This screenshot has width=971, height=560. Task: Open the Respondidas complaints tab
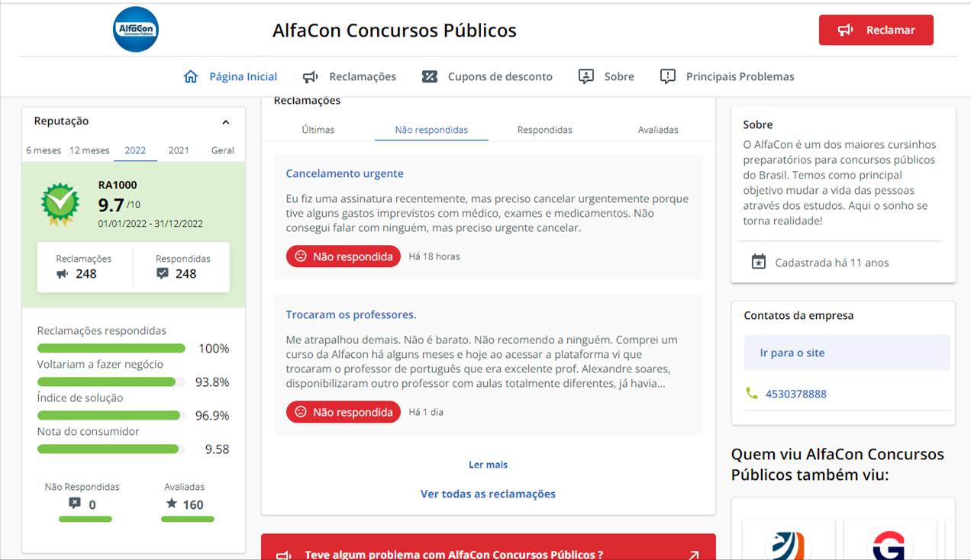[544, 130]
